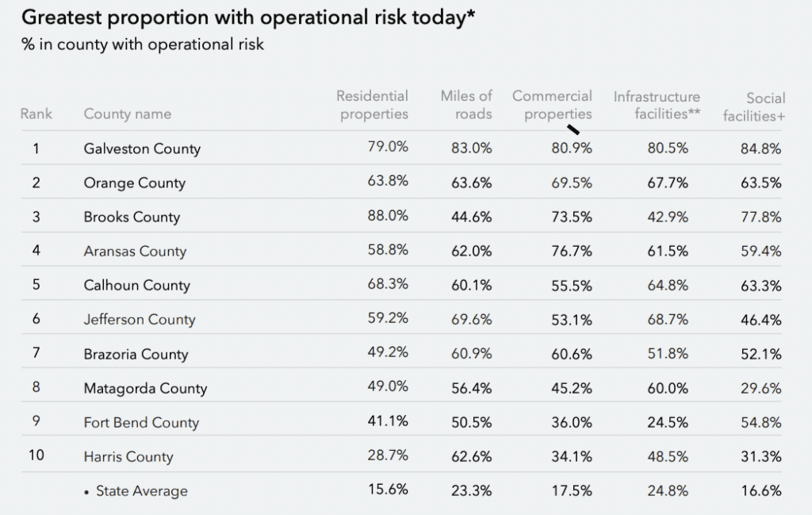Select Calhoun County in the table
This screenshot has height=515, width=812.
pos(136,285)
